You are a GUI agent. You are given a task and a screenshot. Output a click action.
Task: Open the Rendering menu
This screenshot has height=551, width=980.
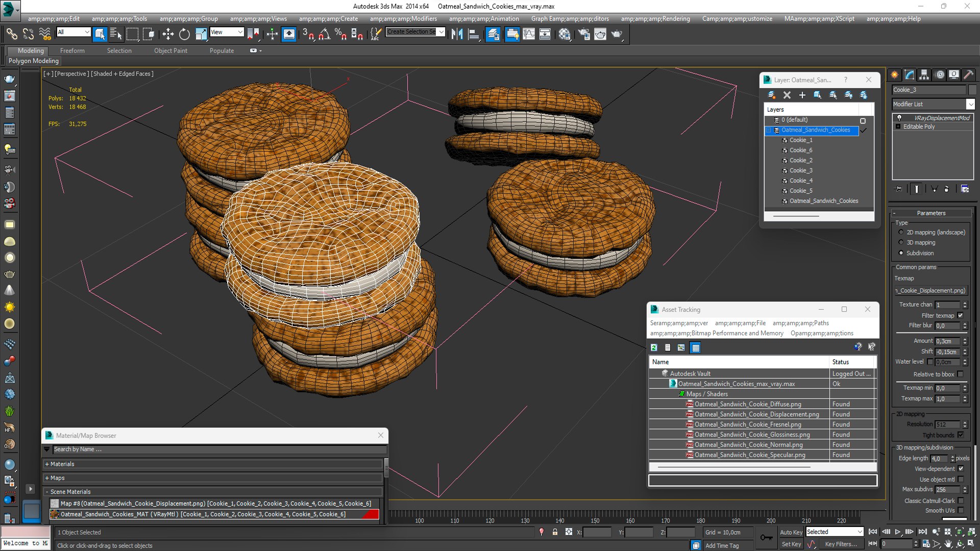pyautogui.click(x=655, y=18)
